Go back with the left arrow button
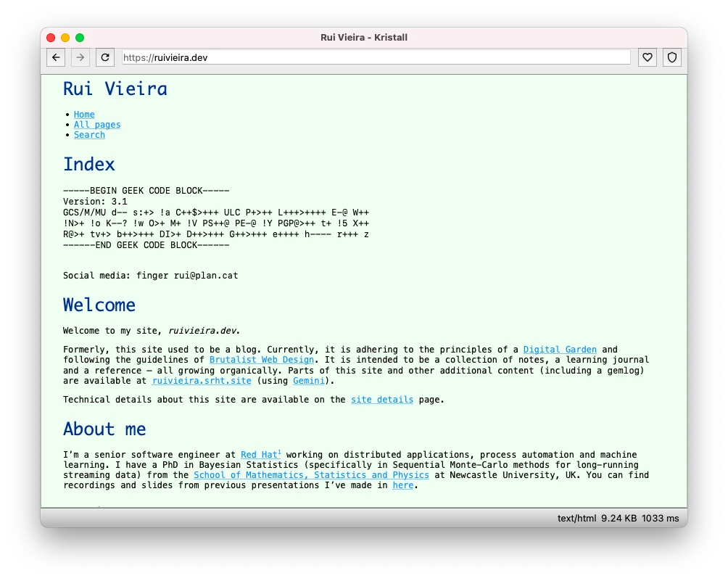728x581 pixels. pos(56,57)
